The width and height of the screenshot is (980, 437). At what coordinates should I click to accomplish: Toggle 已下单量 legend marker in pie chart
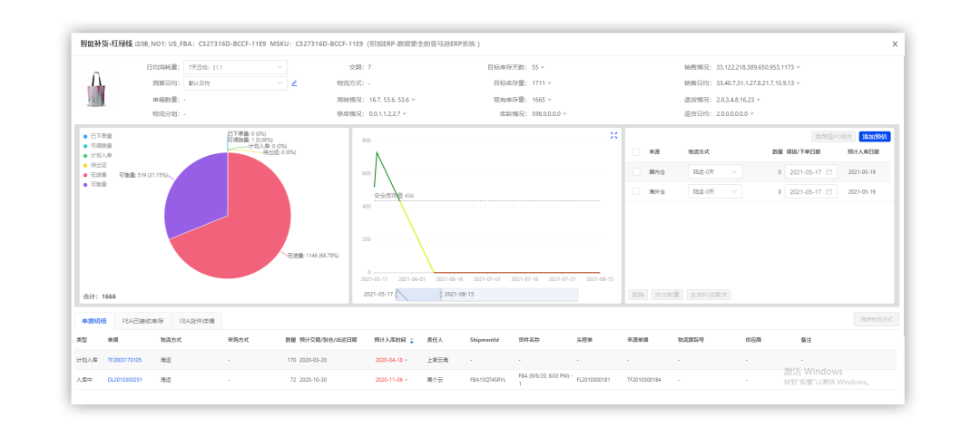pos(85,136)
